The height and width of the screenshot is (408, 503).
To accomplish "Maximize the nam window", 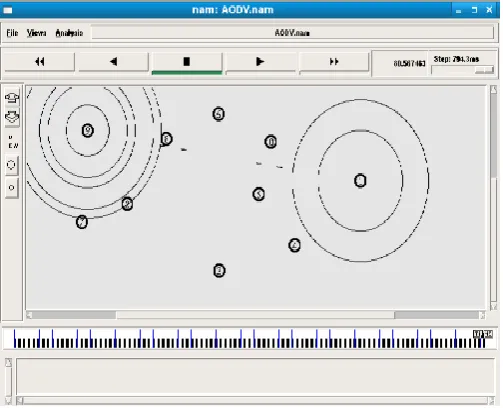I will click(474, 10).
